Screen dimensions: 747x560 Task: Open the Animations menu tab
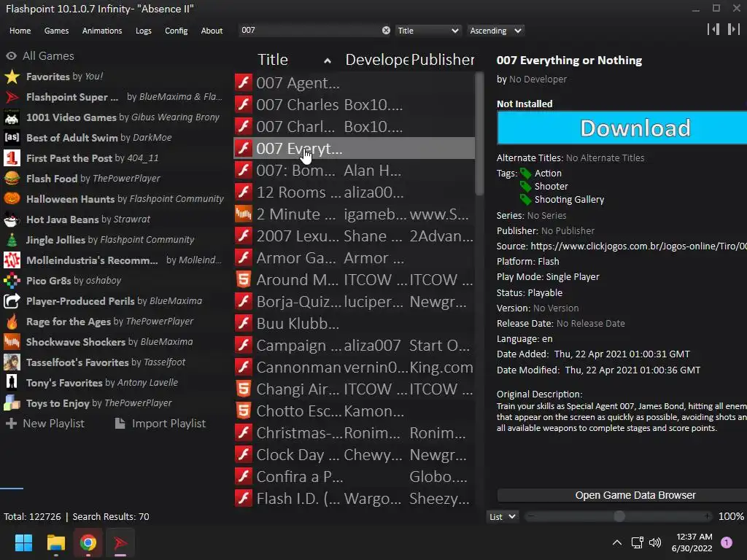[102, 31]
